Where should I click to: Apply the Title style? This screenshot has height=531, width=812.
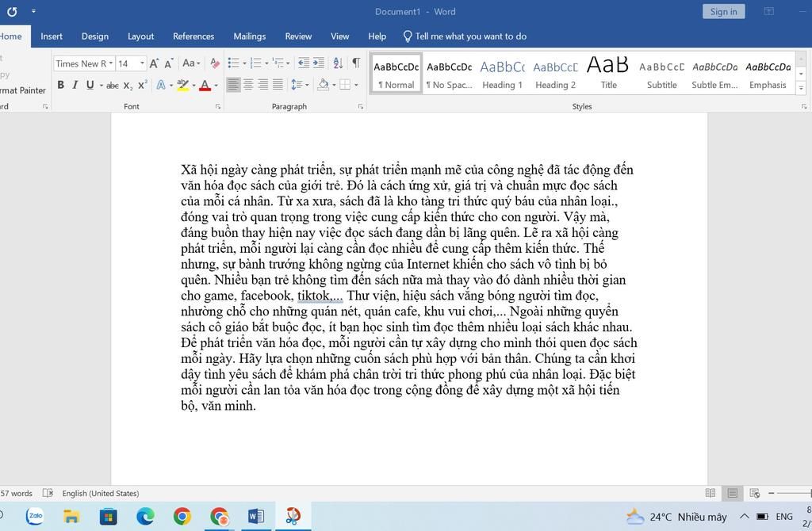[x=608, y=73]
